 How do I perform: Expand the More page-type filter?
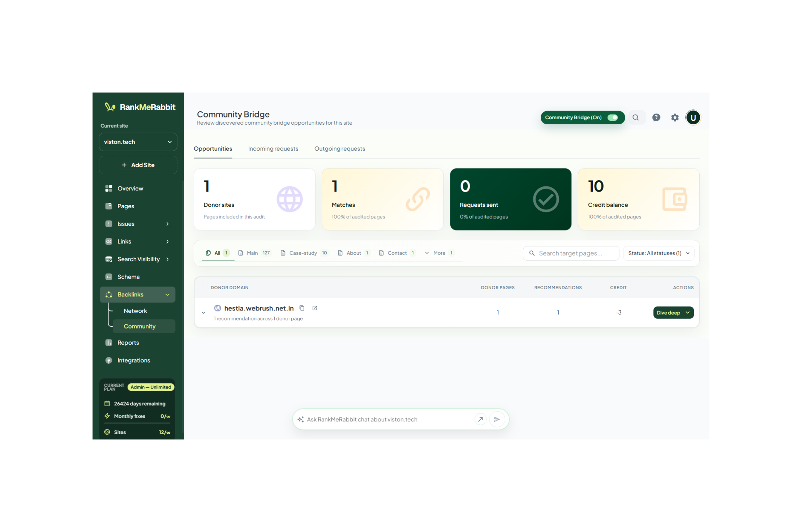pos(439,253)
